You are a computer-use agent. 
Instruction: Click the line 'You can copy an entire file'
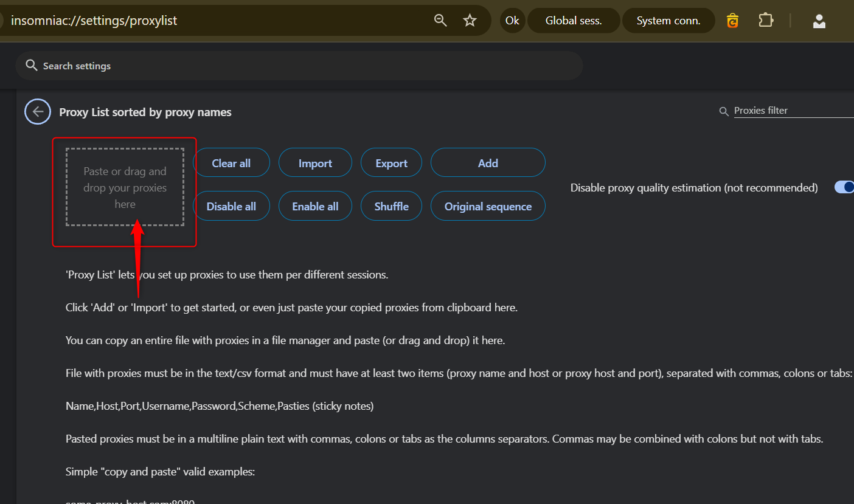[x=285, y=340]
